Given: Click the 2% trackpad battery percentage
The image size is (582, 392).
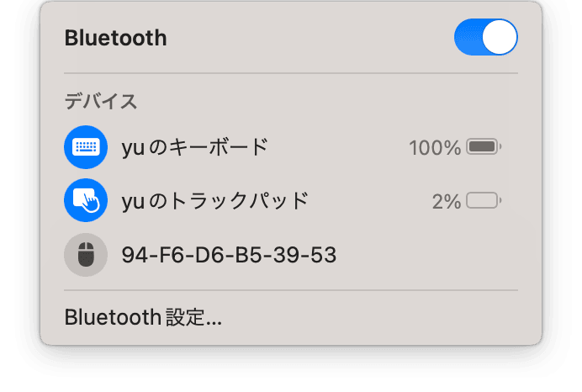Looking at the screenshot, I should 447,202.
